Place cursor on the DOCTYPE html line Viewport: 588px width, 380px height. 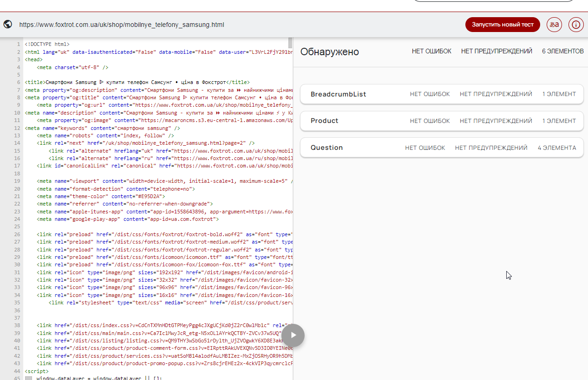click(x=47, y=45)
